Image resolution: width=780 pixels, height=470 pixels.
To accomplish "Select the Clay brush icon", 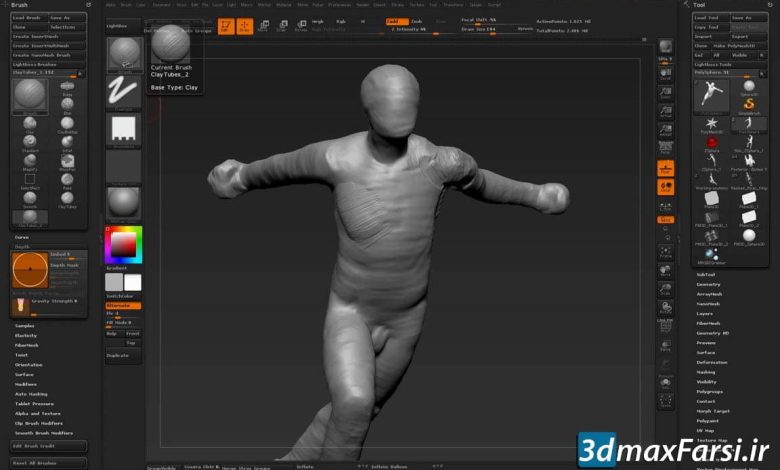I will tap(30, 123).
